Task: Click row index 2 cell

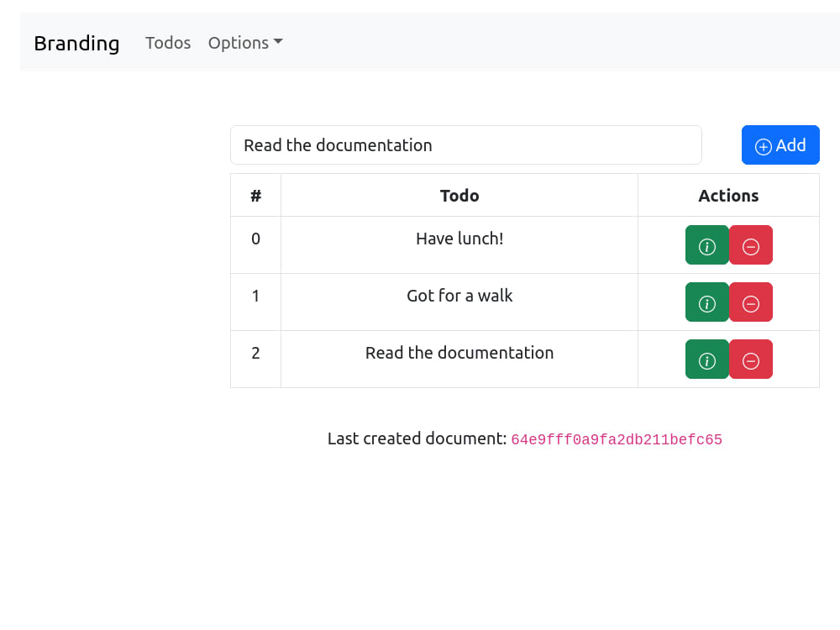Action: 255,359
